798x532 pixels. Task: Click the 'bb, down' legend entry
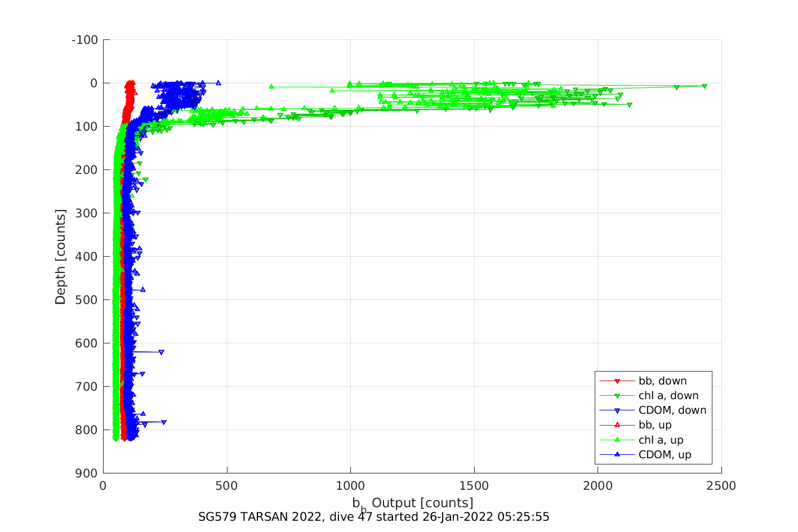[662, 381]
